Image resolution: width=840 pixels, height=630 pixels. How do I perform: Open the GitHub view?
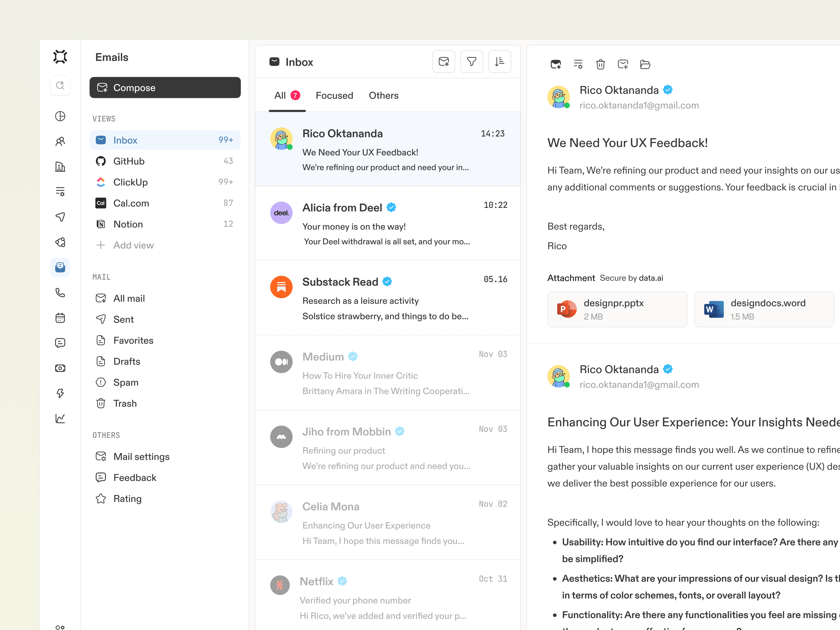click(129, 161)
